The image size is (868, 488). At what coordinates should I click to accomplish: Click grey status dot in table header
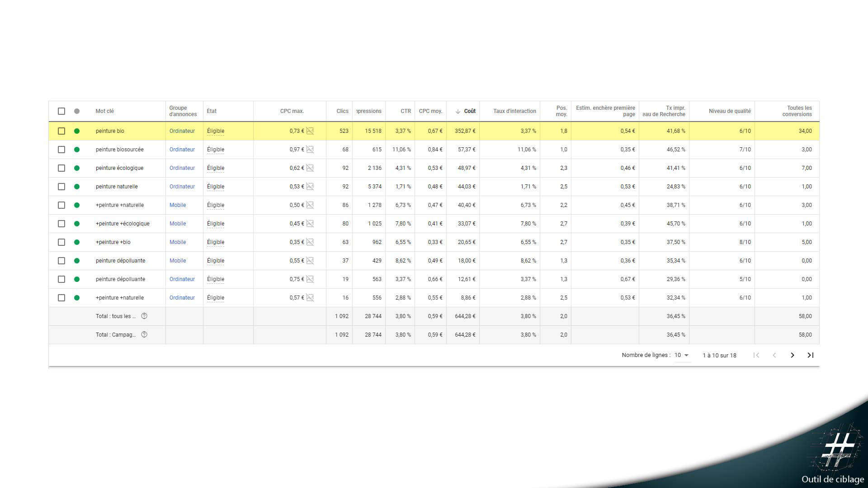pos(77,111)
